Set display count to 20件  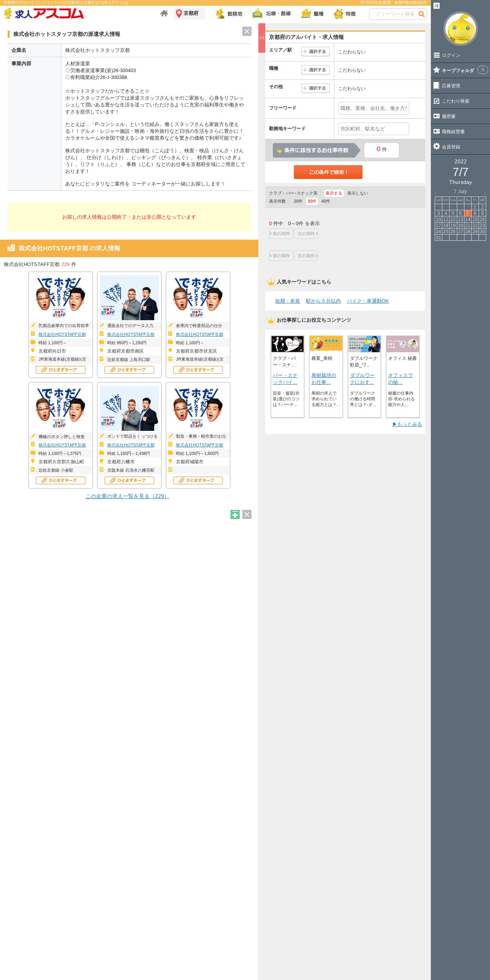[x=298, y=201]
